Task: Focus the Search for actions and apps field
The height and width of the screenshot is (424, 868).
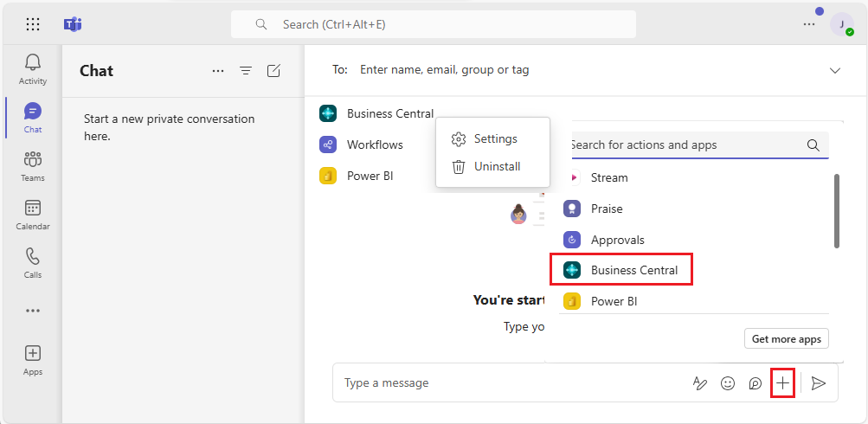Action: [x=684, y=145]
